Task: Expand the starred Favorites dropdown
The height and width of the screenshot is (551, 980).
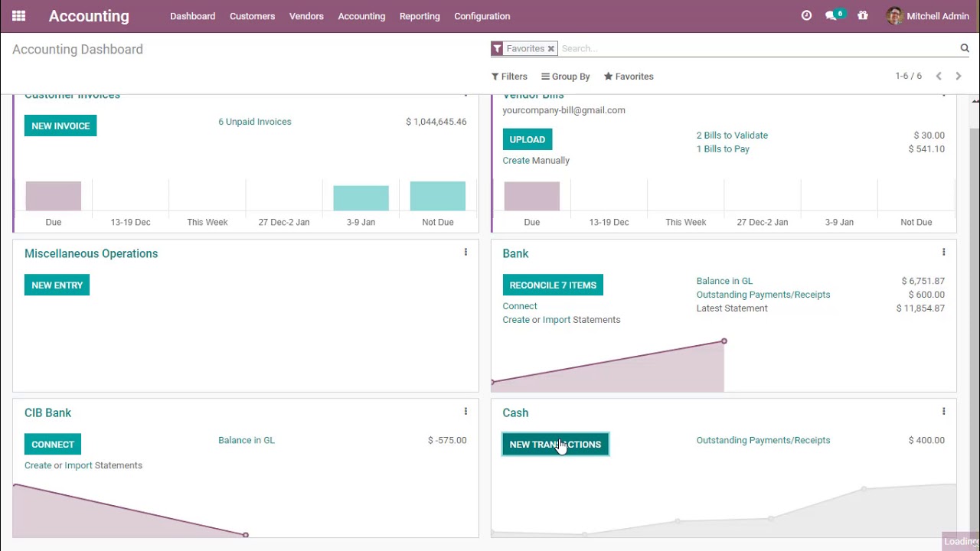Action: click(x=629, y=77)
